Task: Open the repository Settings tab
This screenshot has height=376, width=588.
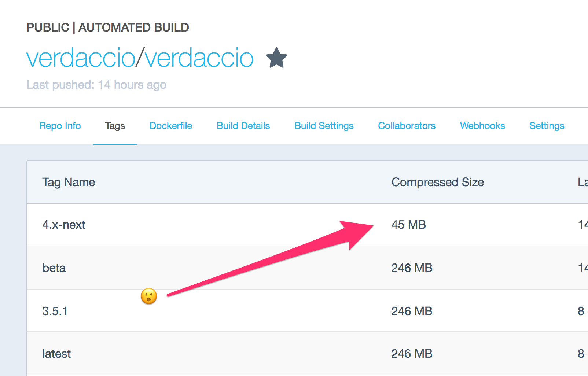Action: tap(547, 126)
